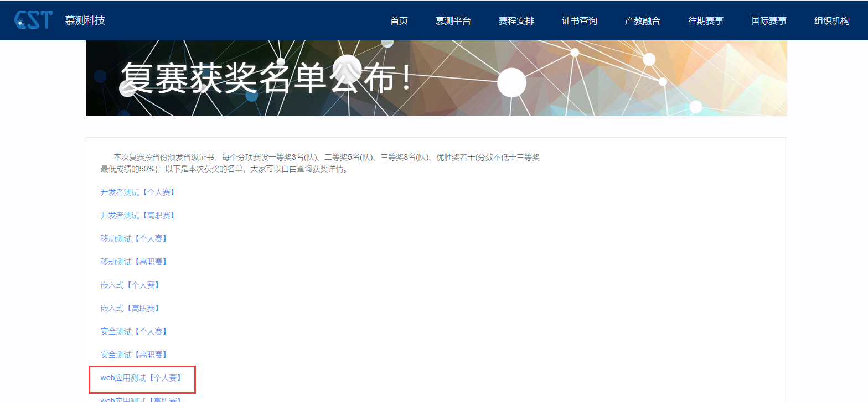Open the 慕测平台 navigation item
The height and width of the screenshot is (402, 868).
453,21
